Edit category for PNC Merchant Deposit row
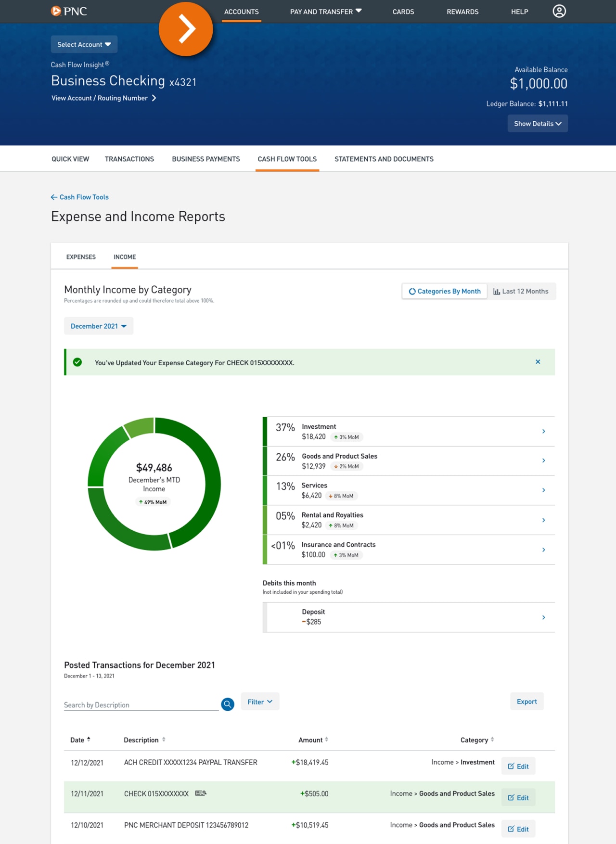The height and width of the screenshot is (844, 616). point(518,829)
